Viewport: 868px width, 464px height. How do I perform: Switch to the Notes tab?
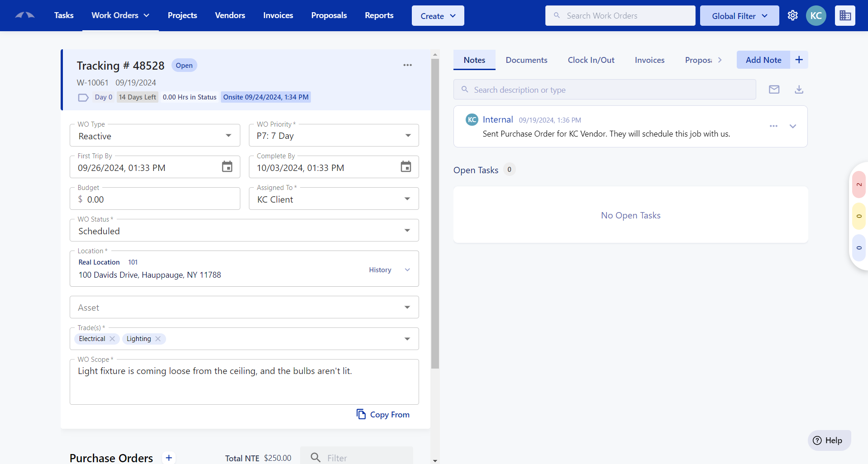pyautogui.click(x=474, y=60)
